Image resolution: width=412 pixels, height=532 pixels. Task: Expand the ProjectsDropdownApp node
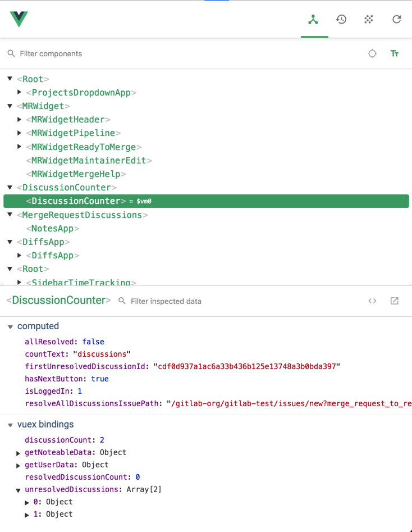(20, 93)
